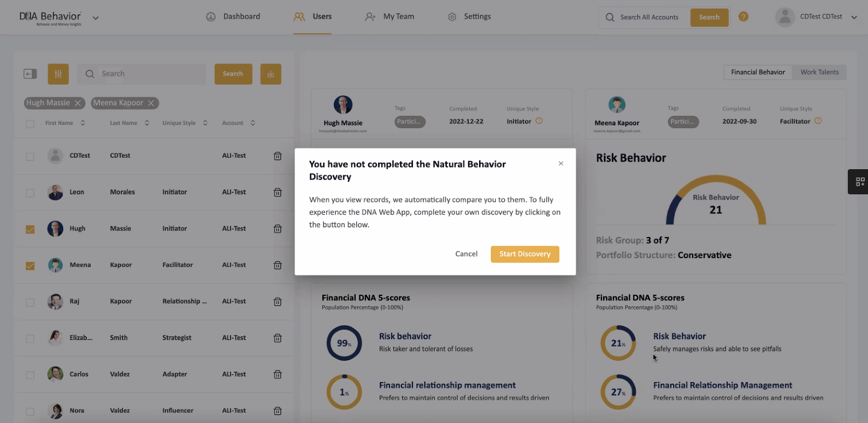Click info icon next to Facilitator style
This screenshot has width=868, height=423.
point(818,121)
